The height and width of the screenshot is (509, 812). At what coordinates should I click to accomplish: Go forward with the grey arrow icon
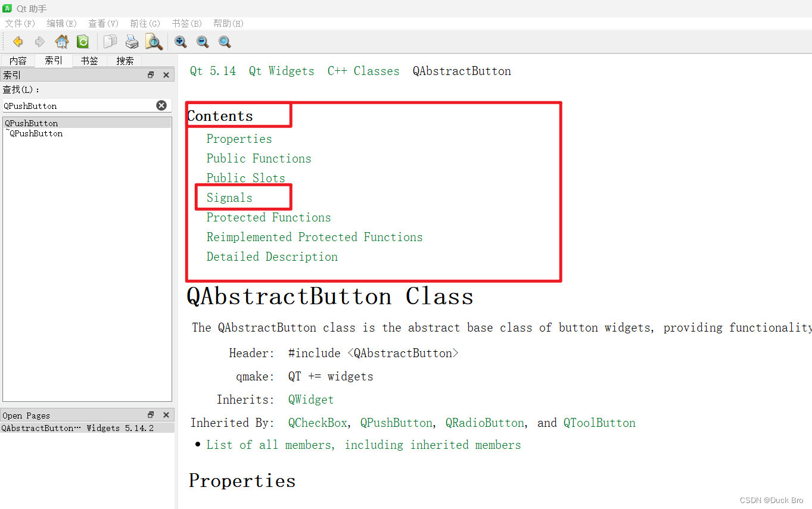(40, 42)
